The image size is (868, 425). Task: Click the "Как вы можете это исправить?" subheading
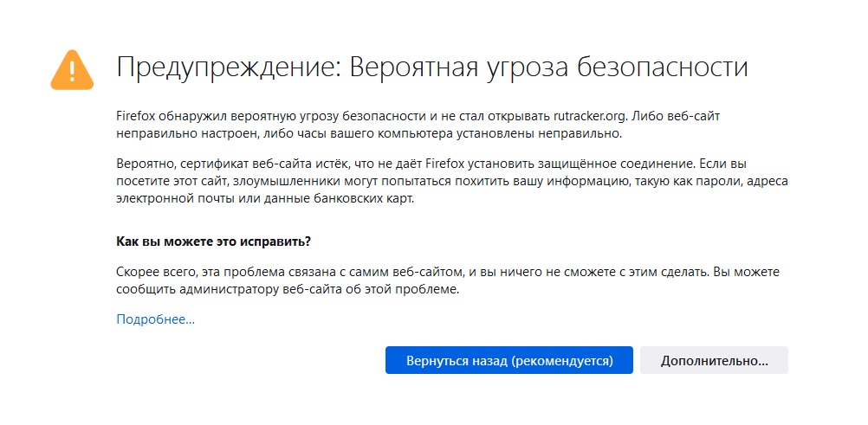click(214, 242)
